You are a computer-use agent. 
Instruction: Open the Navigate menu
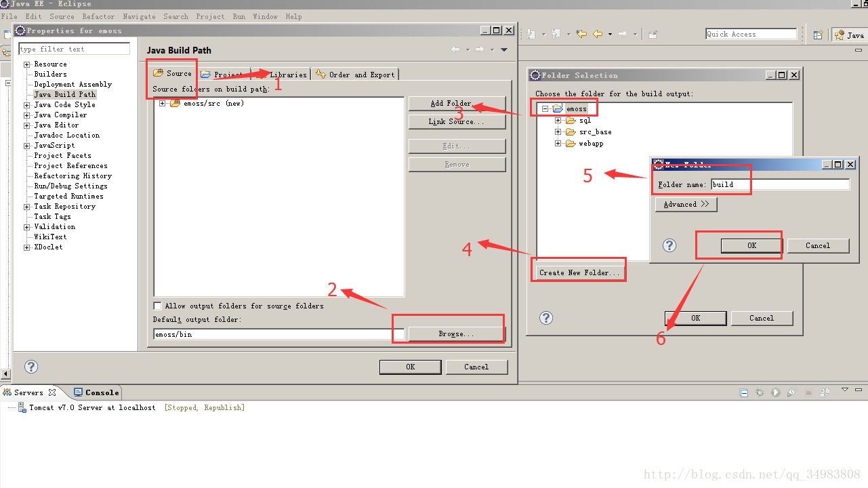pos(139,16)
